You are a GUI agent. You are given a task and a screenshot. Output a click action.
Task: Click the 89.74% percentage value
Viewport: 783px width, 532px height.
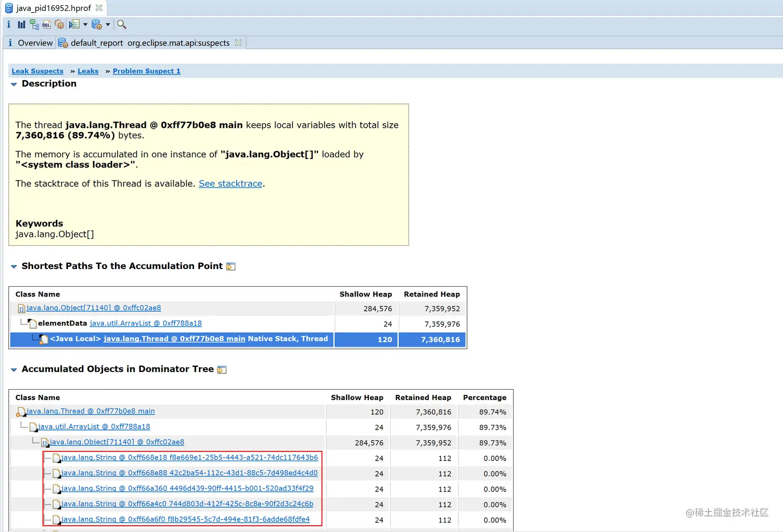(x=492, y=412)
